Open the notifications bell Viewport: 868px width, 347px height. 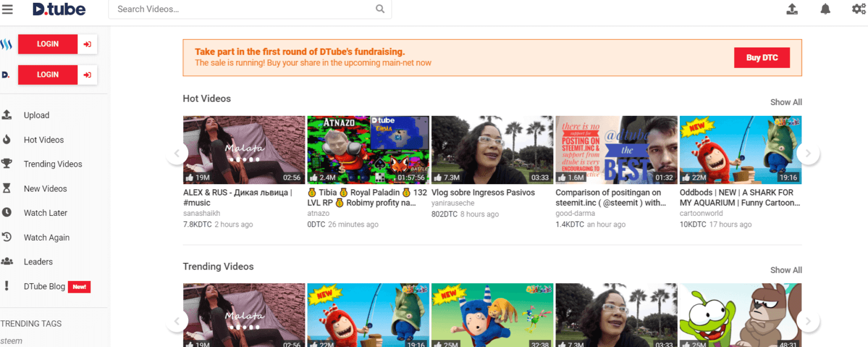(826, 9)
